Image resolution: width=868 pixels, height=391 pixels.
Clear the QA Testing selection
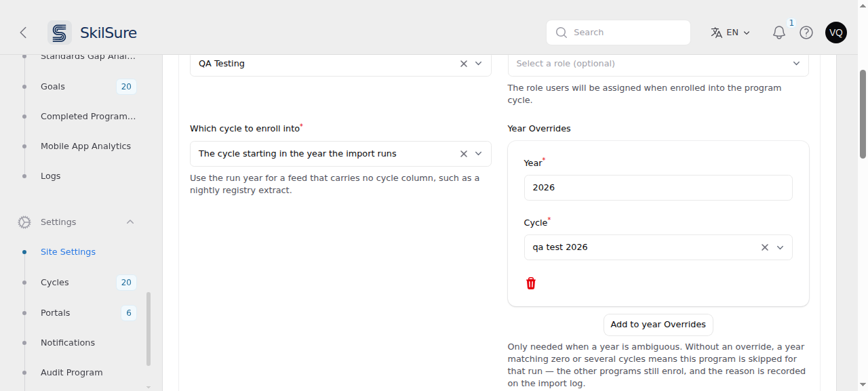pyautogui.click(x=464, y=64)
